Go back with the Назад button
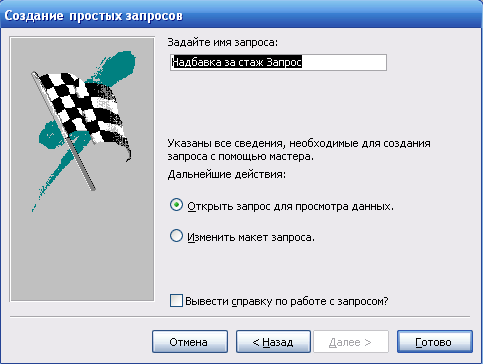The image size is (483, 364). click(x=273, y=342)
